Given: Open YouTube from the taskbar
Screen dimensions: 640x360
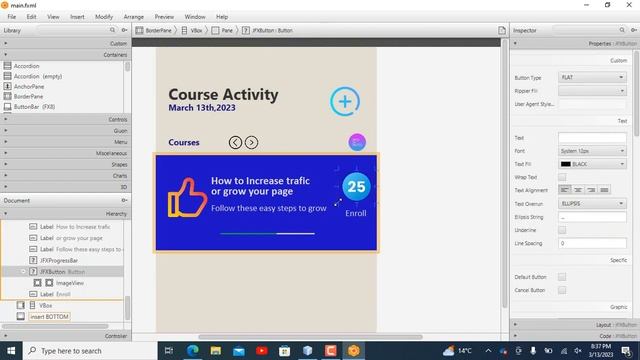Looking at the screenshot, I should point(262,351).
